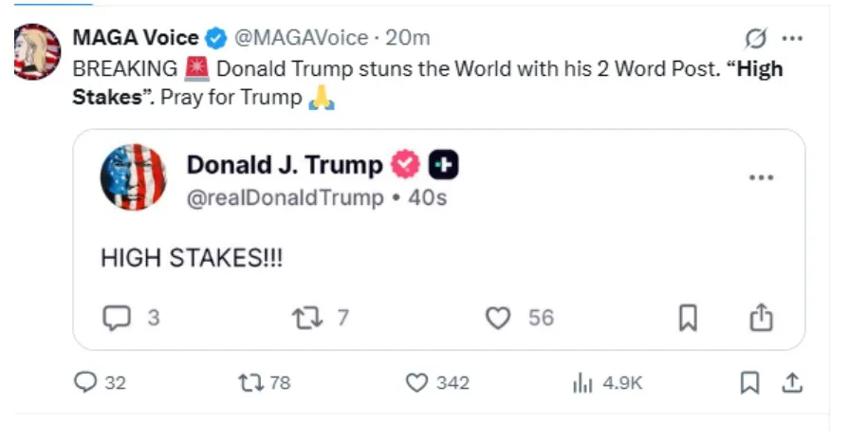Open MAGA Voice profile name link
The image size is (868, 442).
tap(136, 38)
